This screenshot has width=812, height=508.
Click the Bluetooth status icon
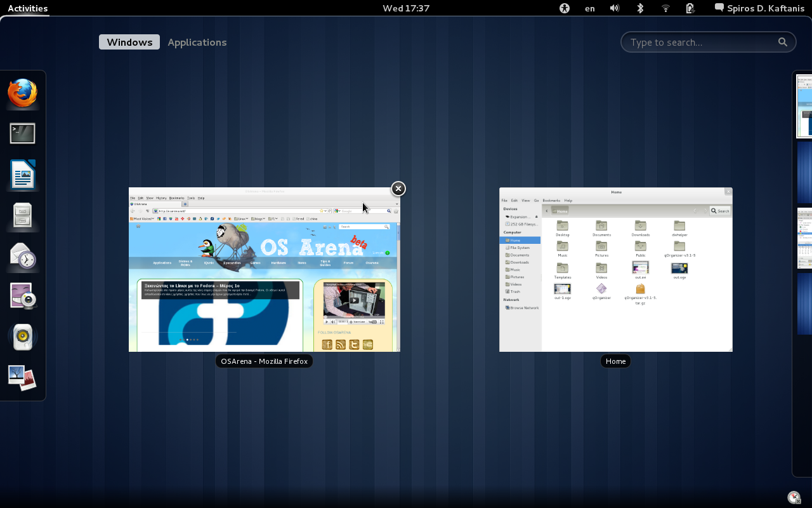pos(640,8)
